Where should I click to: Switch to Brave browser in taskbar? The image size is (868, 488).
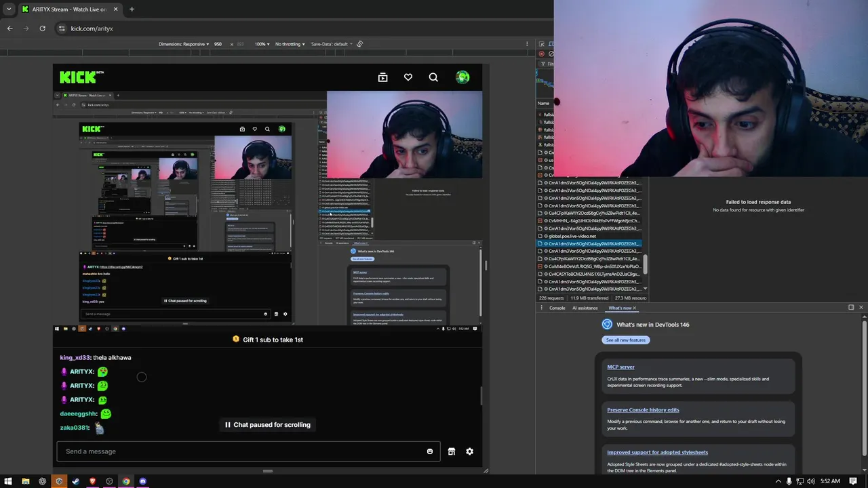92,481
